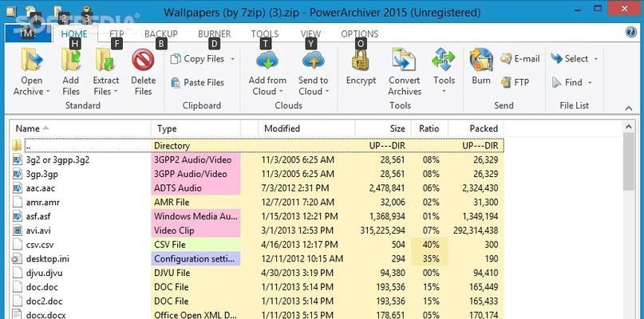Click the Select arrow icon
Screen dimensions: 644x319
click(556, 59)
